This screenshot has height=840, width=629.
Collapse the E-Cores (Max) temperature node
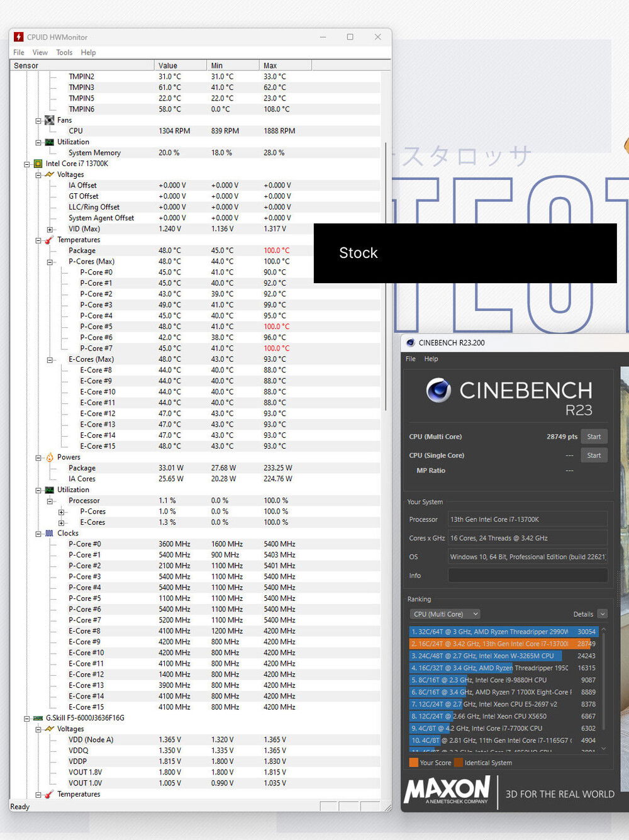(x=50, y=360)
